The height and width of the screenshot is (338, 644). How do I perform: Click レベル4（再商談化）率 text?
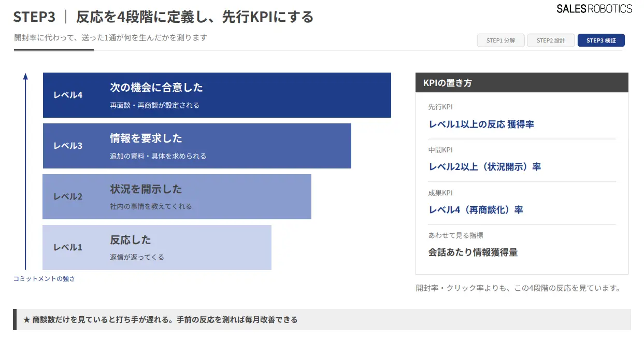[476, 210]
